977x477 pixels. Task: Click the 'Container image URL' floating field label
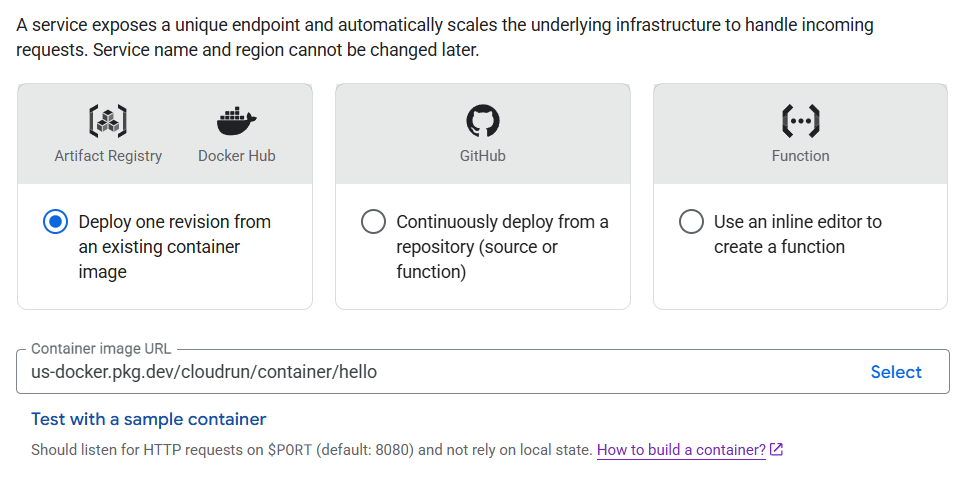click(101, 349)
